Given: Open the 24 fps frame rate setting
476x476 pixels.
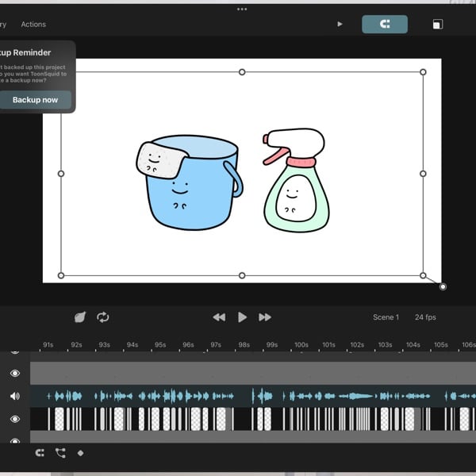Looking at the screenshot, I should click(425, 317).
